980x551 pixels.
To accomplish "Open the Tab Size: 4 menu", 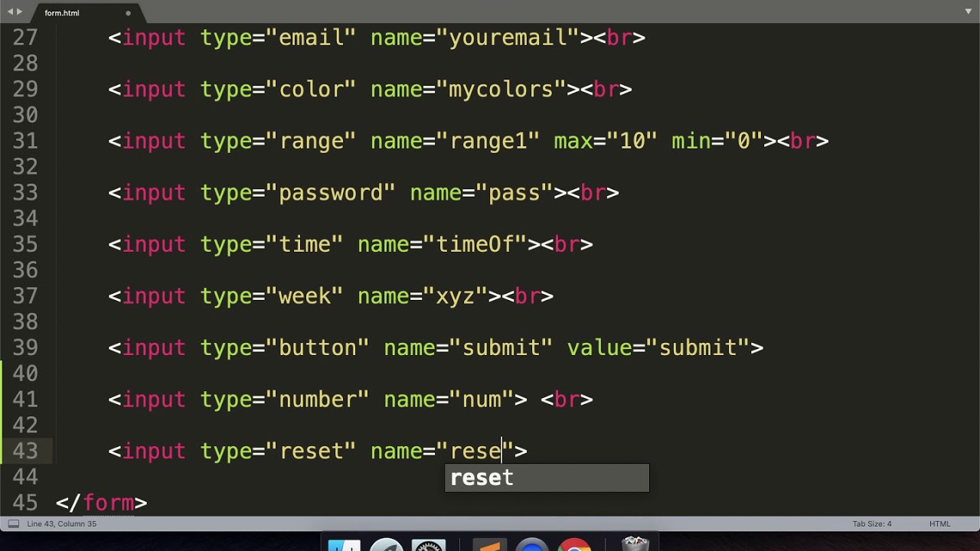I will (872, 524).
